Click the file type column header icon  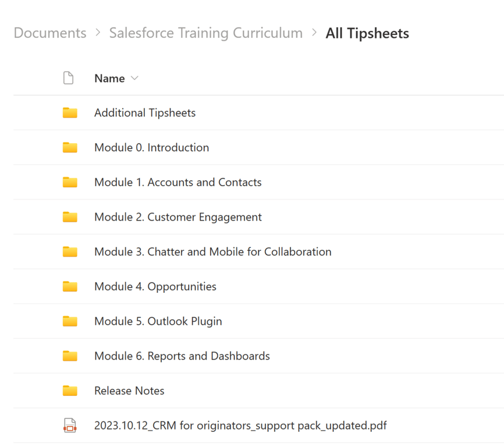68,78
